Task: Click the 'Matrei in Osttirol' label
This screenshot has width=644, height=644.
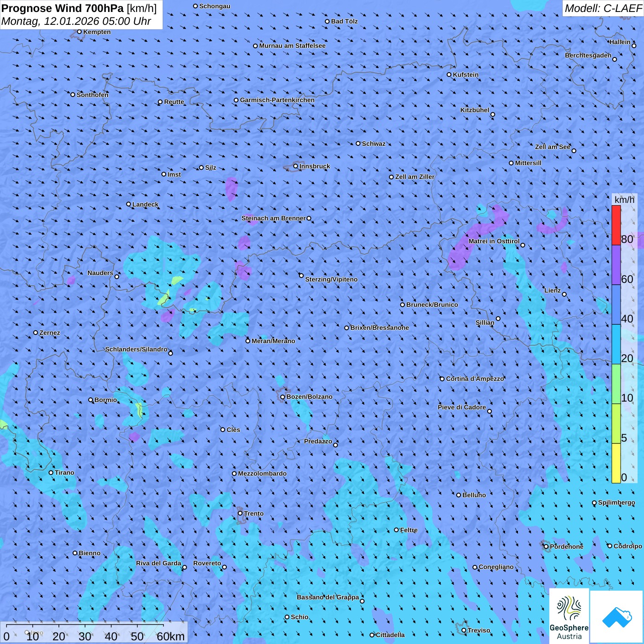Action: (494, 241)
